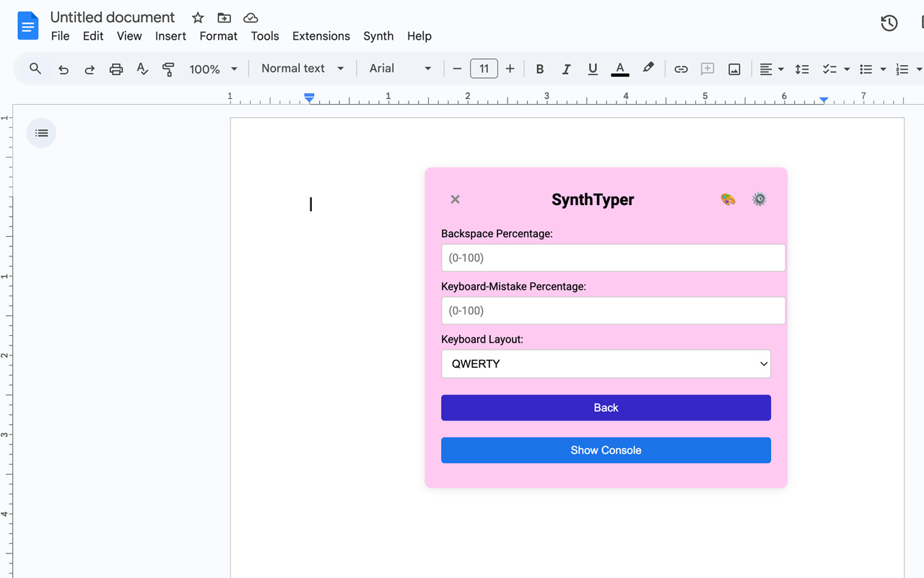Toggle italic formatting

click(566, 69)
